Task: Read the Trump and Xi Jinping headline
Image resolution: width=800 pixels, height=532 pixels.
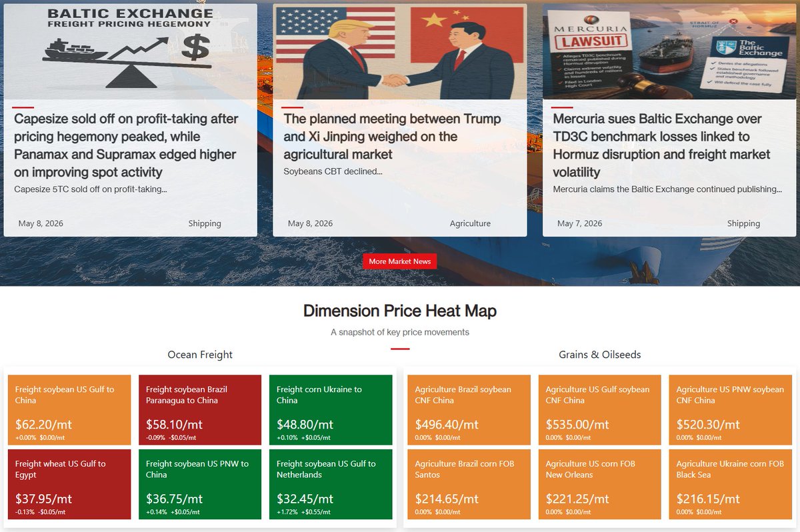Action: pos(392,137)
